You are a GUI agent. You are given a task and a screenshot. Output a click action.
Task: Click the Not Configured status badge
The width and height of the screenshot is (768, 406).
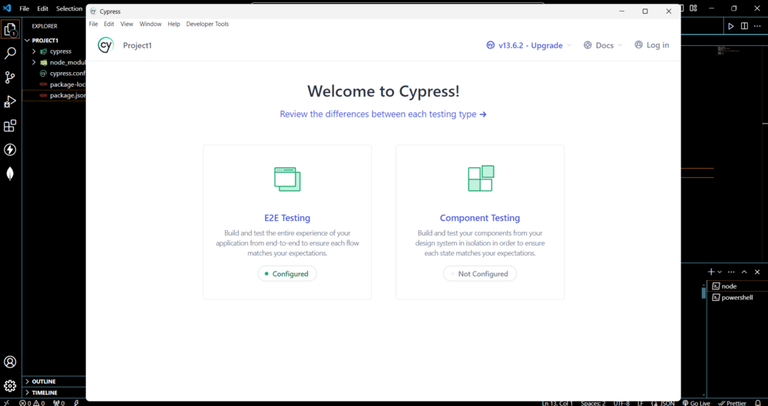[480, 274]
